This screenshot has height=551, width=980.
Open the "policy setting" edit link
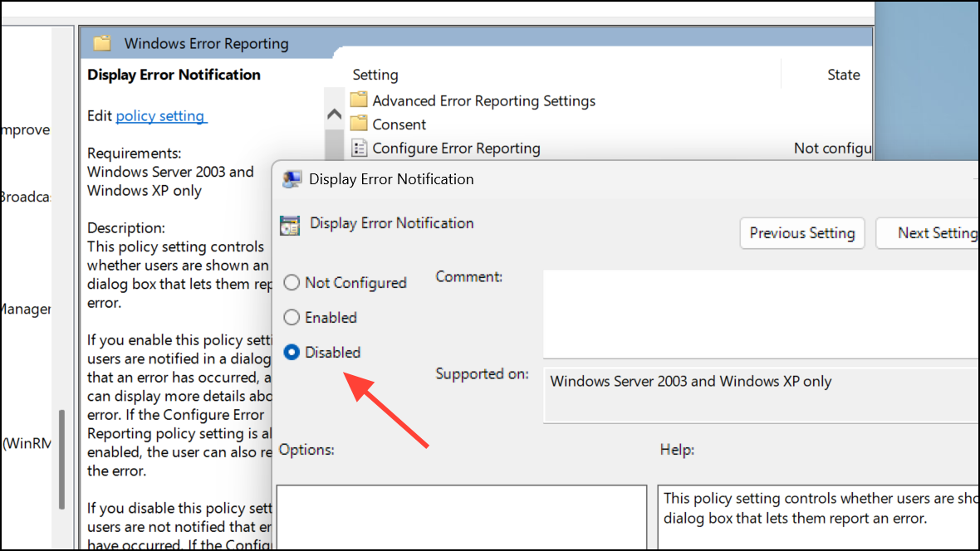(x=161, y=116)
